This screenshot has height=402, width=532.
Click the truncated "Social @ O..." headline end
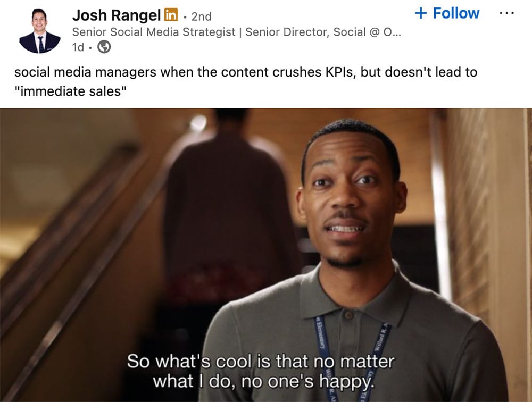(x=367, y=32)
